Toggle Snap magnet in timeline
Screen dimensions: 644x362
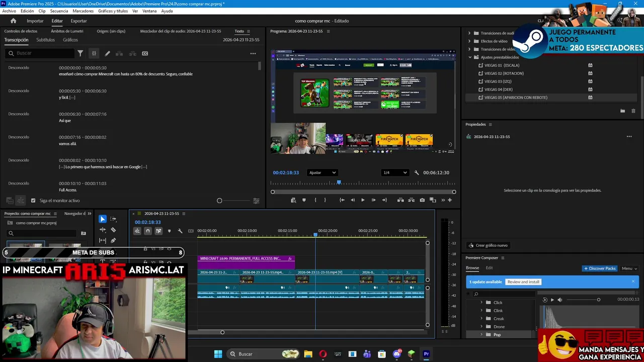click(x=148, y=231)
